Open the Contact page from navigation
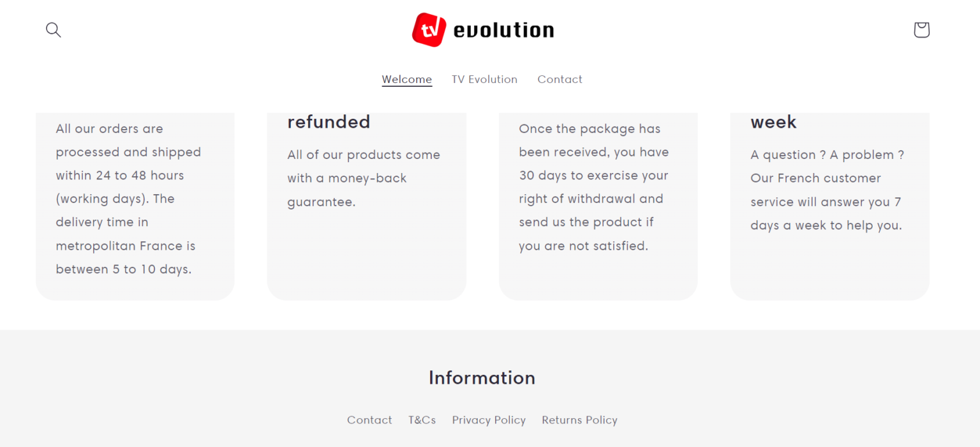Viewport: 980px width, 447px height. 560,79
